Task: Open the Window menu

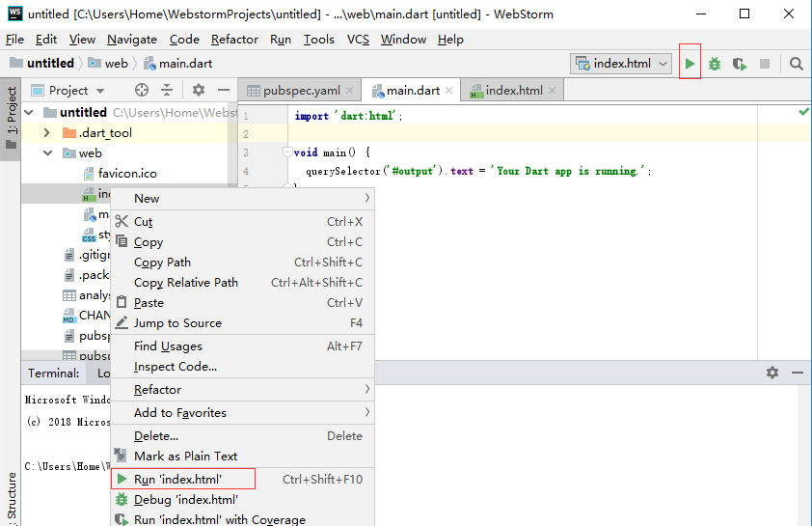Action: pos(403,40)
